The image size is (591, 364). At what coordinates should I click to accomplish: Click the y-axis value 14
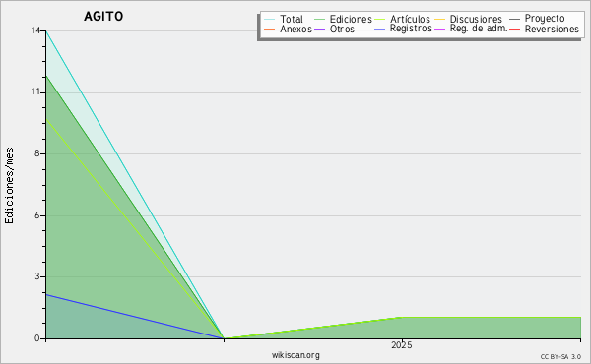tap(35, 30)
